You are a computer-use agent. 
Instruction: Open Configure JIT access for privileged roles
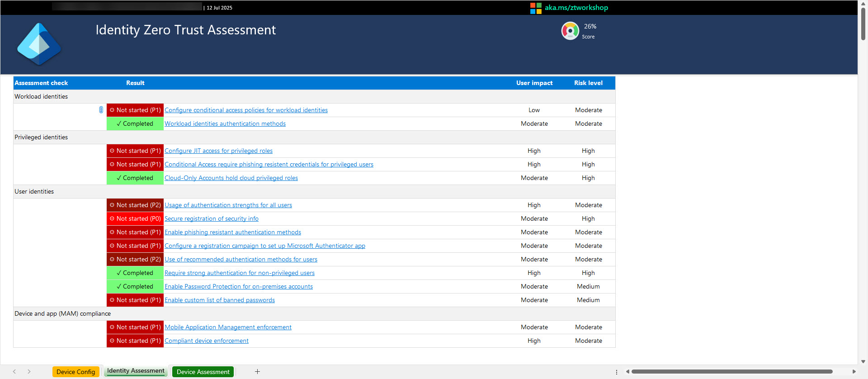coord(218,151)
